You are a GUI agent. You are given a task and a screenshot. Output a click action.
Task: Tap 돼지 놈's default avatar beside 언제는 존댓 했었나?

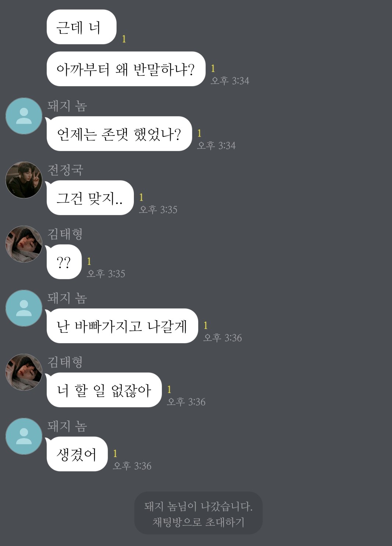click(24, 116)
